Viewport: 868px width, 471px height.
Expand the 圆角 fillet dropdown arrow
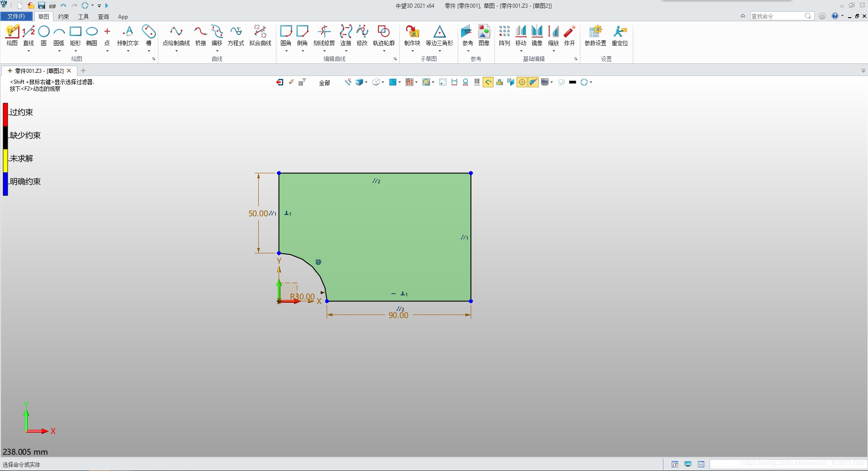286,51
